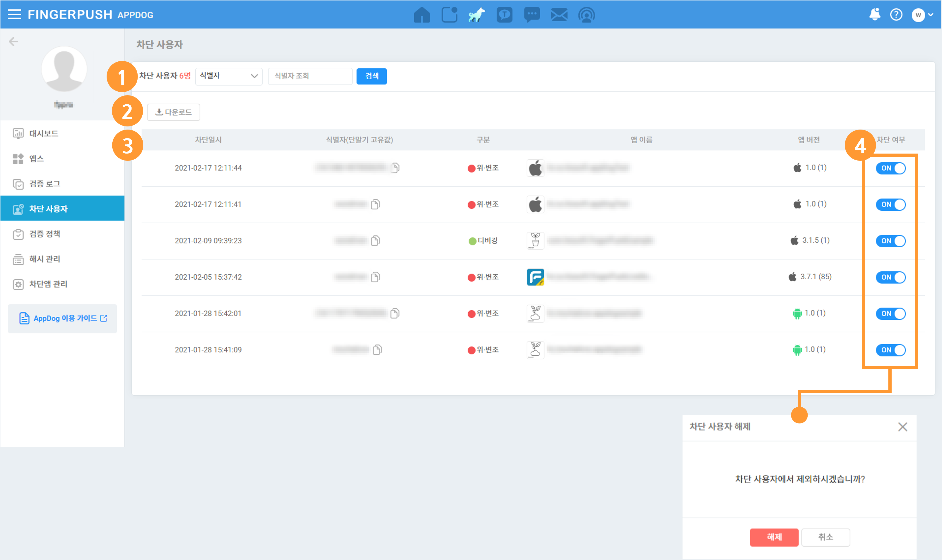This screenshot has height=560, width=942.
Task: Click the 다운로드 download button
Action: tap(173, 112)
